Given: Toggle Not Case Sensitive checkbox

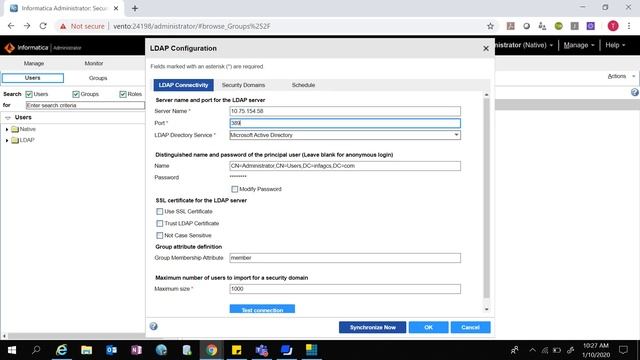Looking at the screenshot, I should 160,236.
